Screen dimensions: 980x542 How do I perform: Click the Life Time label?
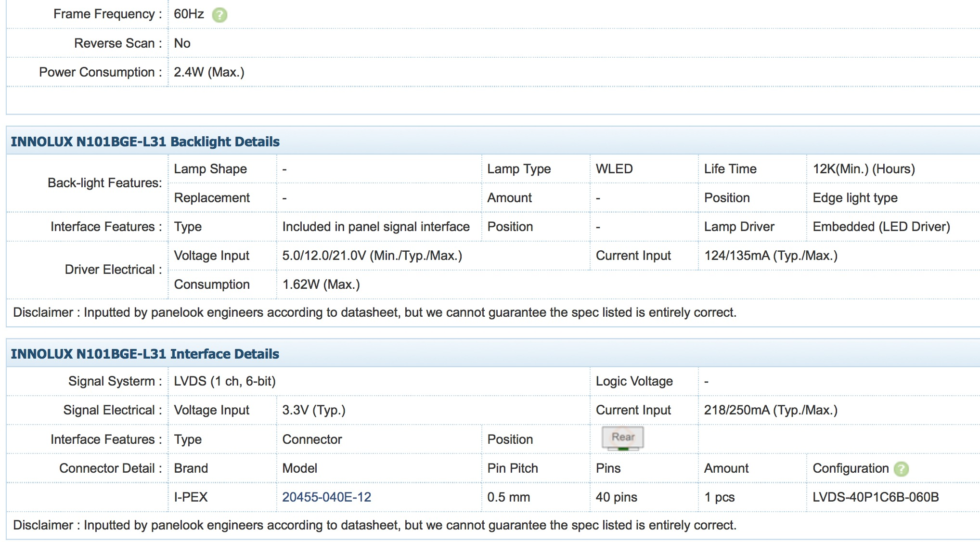[730, 169]
